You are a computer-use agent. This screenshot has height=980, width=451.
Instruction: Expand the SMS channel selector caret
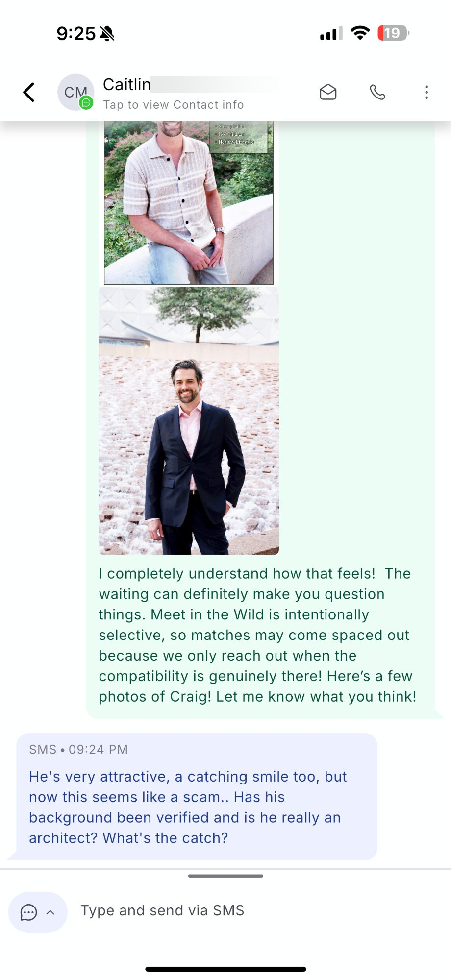point(50,912)
